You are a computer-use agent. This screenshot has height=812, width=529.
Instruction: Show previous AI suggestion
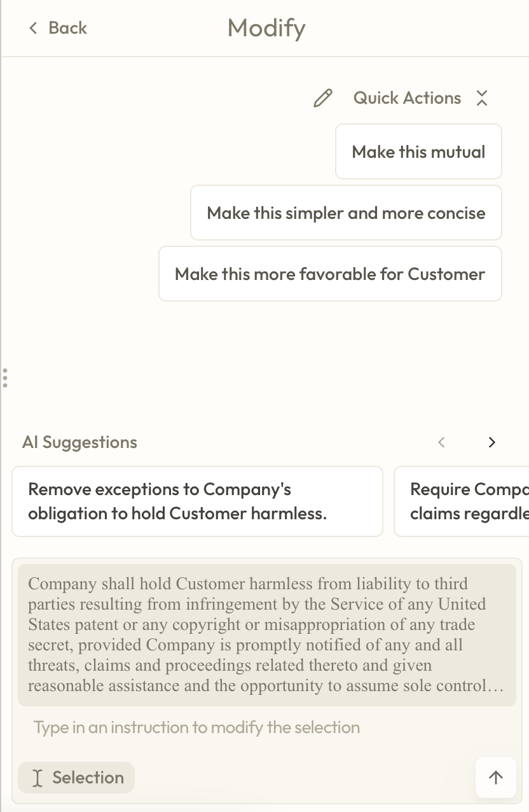[442, 442]
